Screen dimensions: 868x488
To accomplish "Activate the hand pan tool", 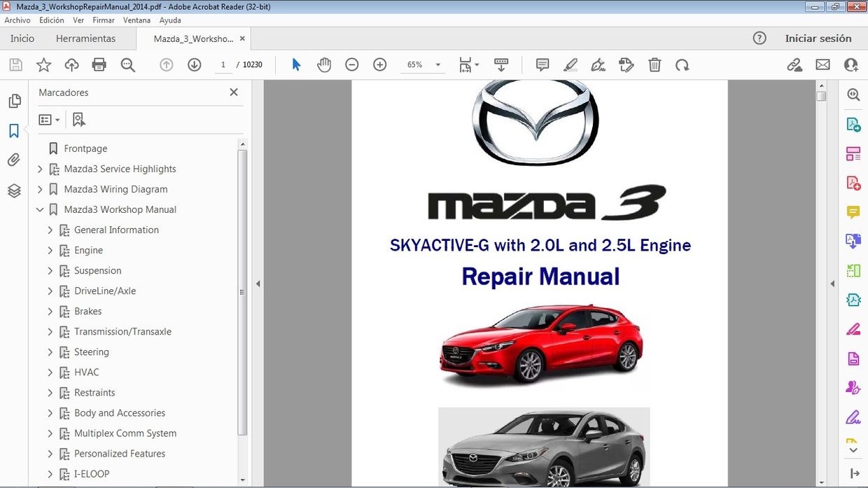I will 323,65.
